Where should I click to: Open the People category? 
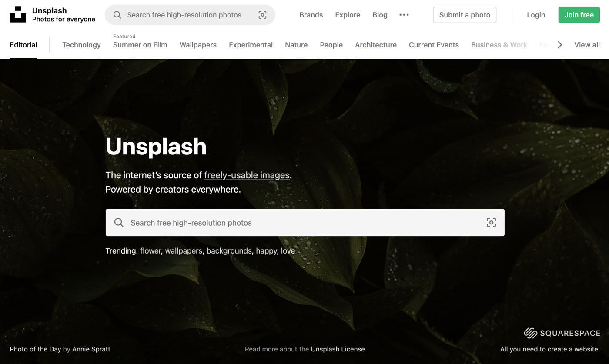click(x=331, y=45)
